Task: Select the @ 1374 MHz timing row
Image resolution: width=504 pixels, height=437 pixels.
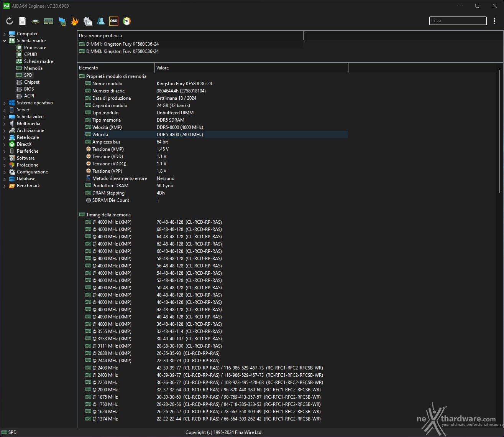Action: 216,419
